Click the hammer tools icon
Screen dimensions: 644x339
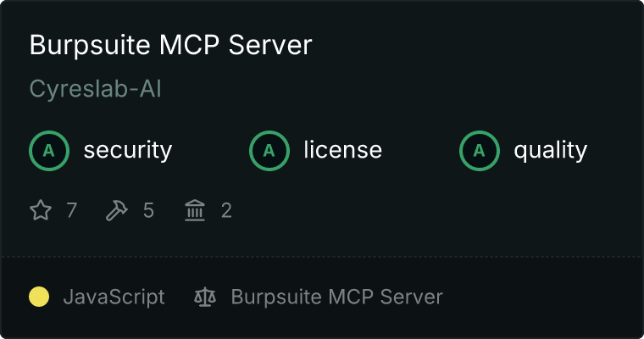tap(117, 210)
